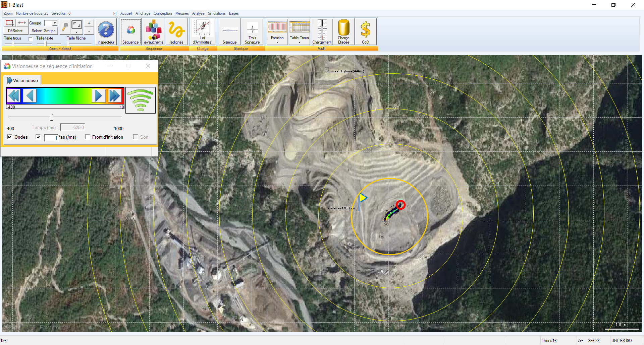
Task: Click the UNITES ISO status entry
Action: point(622,341)
